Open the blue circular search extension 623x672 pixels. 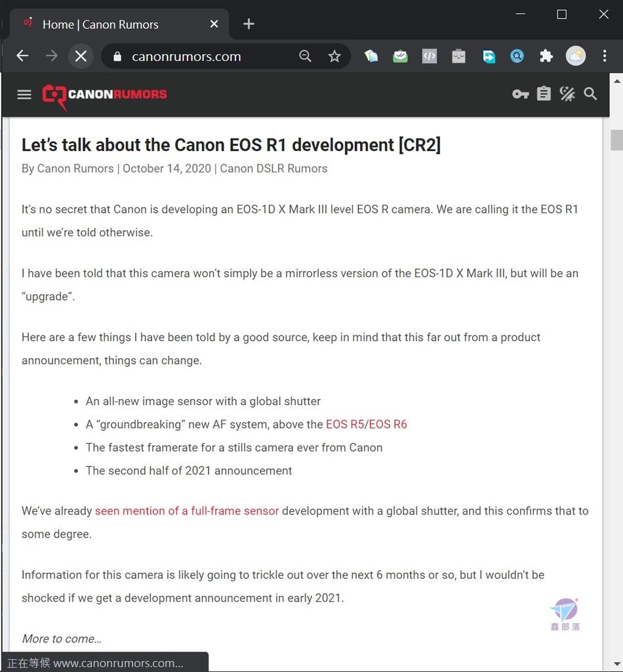pos(517,56)
